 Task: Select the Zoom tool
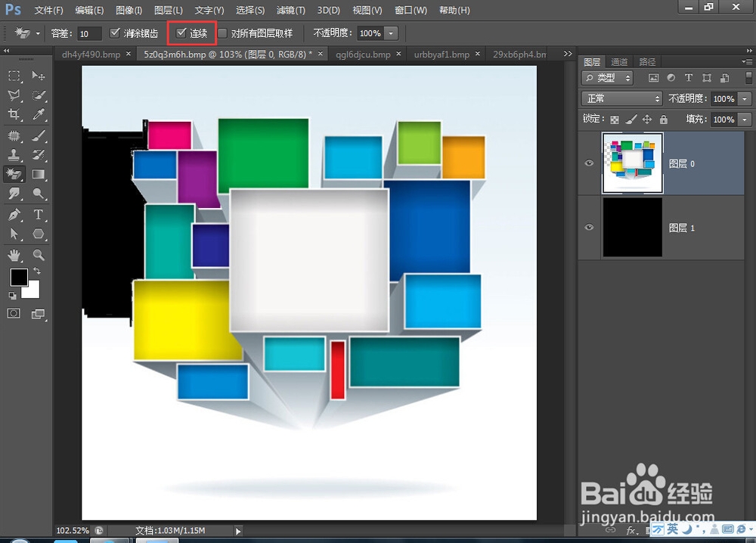point(39,255)
